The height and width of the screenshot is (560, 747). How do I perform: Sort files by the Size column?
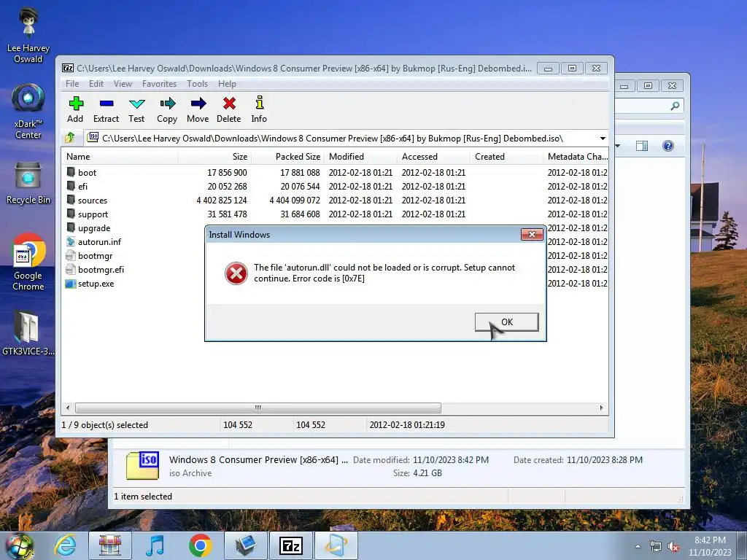point(214,157)
